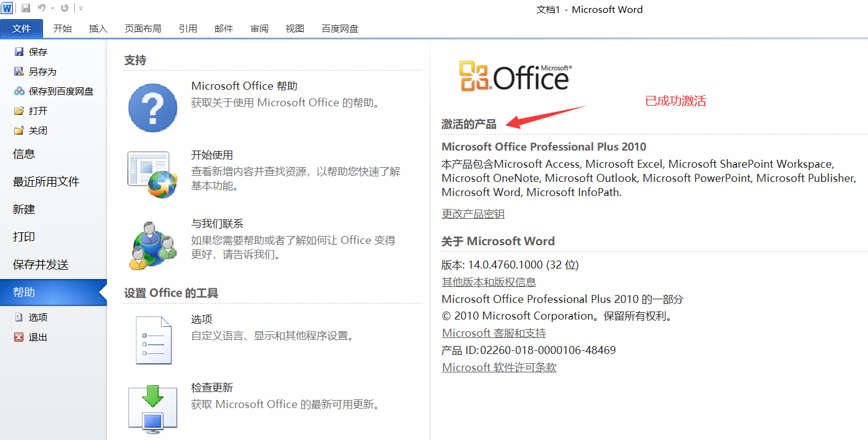Click the Redo icon in Quick Access Toolbar
868x440 pixels.
[65, 8]
